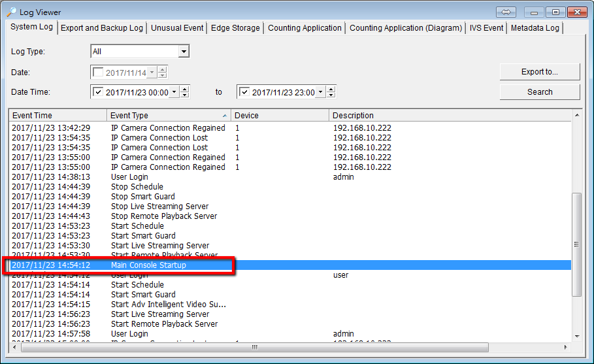Open the Export and Backup Log tab
The height and width of the screenshot is (364, 594).
(101, 28)
